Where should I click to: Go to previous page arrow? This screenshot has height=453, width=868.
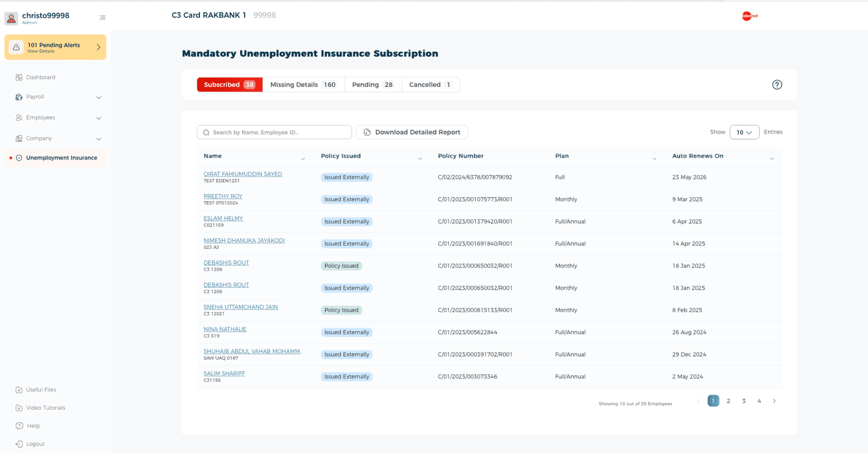pos(698,401)
